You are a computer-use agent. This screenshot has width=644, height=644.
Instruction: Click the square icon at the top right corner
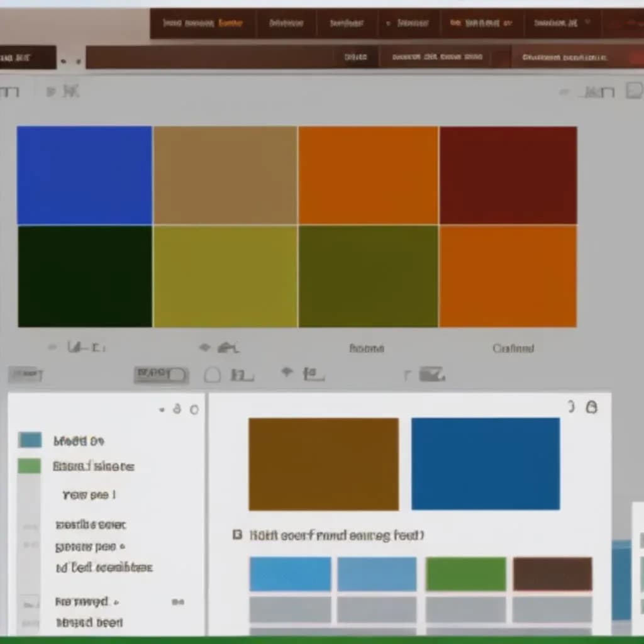point(634,91)
